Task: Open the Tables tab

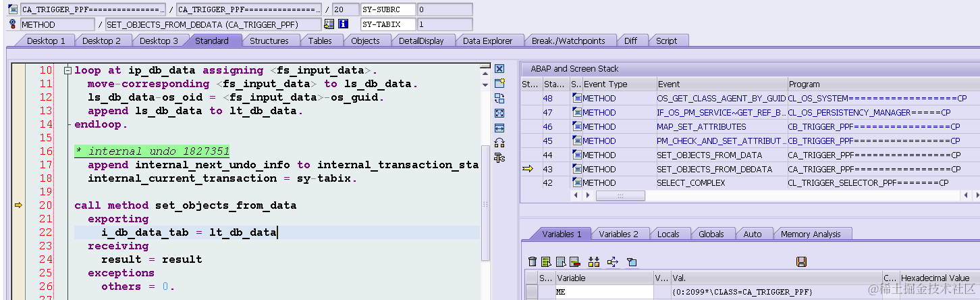Action: point(320,41)
